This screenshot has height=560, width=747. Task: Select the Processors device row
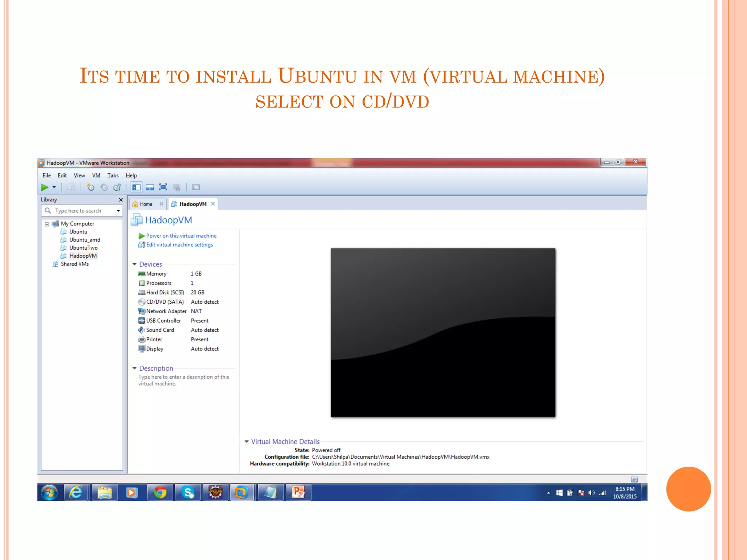(x=166, y=283)
